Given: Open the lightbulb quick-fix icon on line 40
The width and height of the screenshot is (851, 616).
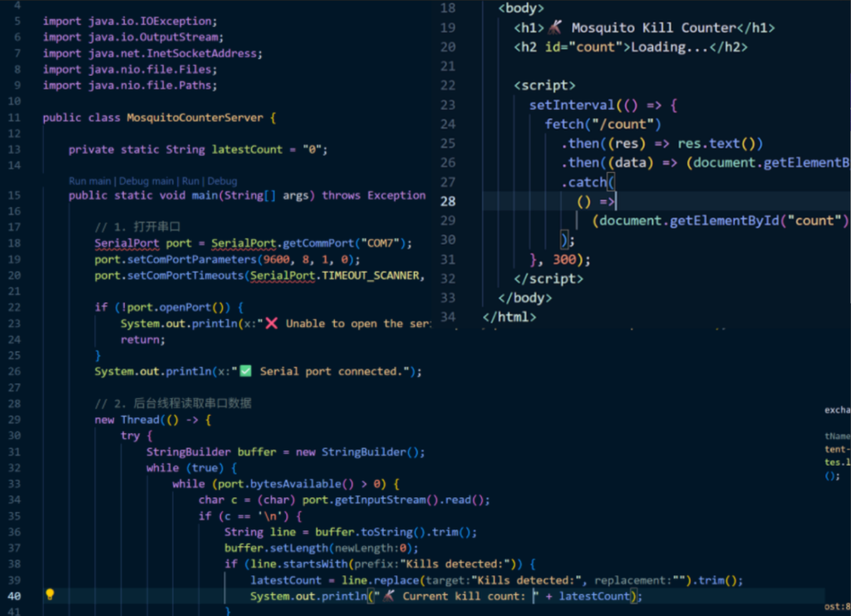Looking at the screenshot, I should pos(49,594).
